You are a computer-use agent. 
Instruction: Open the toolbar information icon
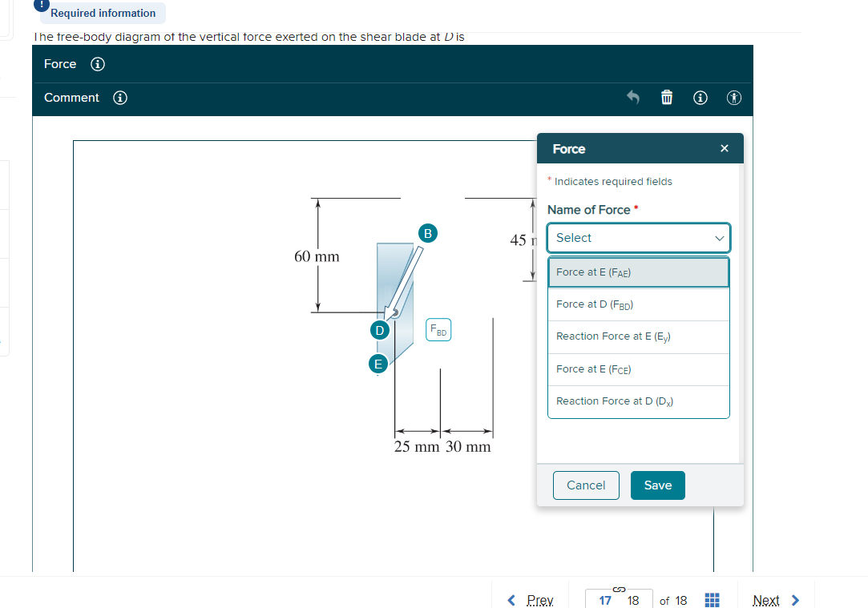[x=700, y=97]
